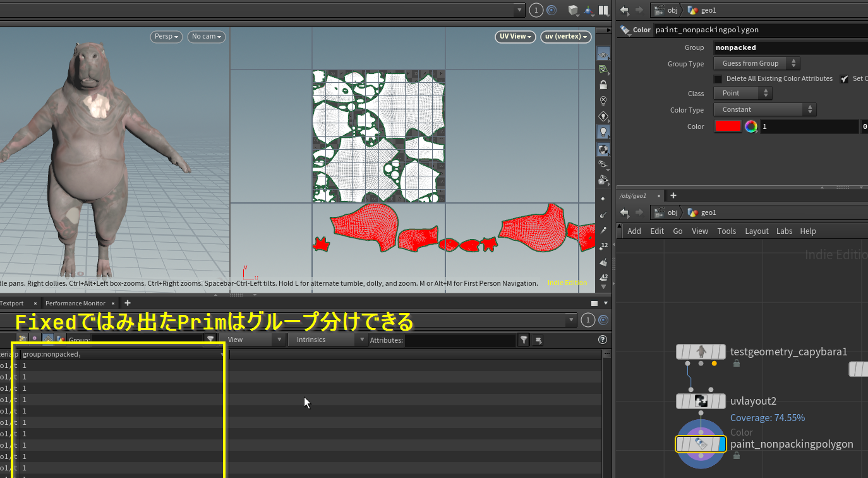
Task: Click the uvlayout2 node icon
Action: pyautogui.click(x=701, y=401)
